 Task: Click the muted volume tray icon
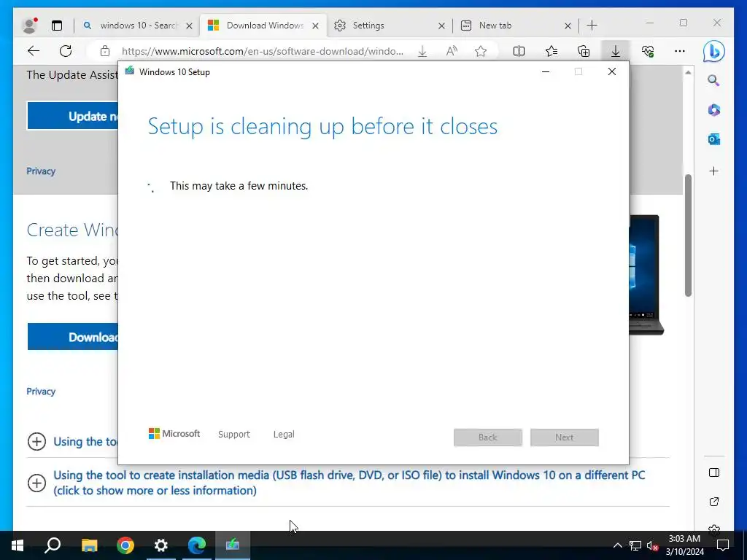tap(653, 545)
